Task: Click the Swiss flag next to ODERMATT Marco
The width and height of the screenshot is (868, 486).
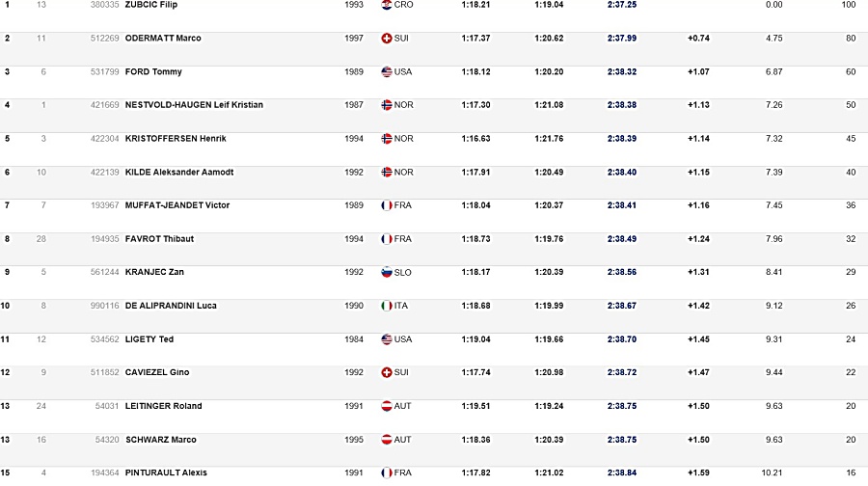Action: 387,39
